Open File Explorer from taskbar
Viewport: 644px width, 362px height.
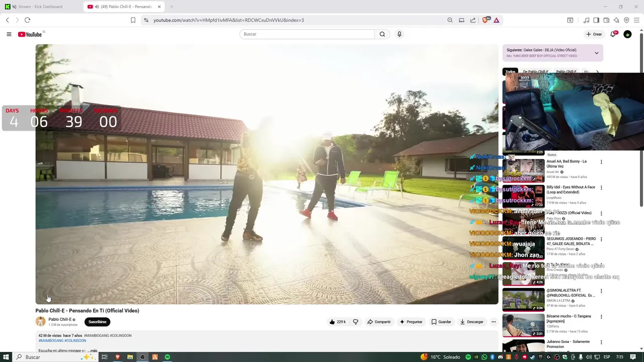[x=130, y=357]
